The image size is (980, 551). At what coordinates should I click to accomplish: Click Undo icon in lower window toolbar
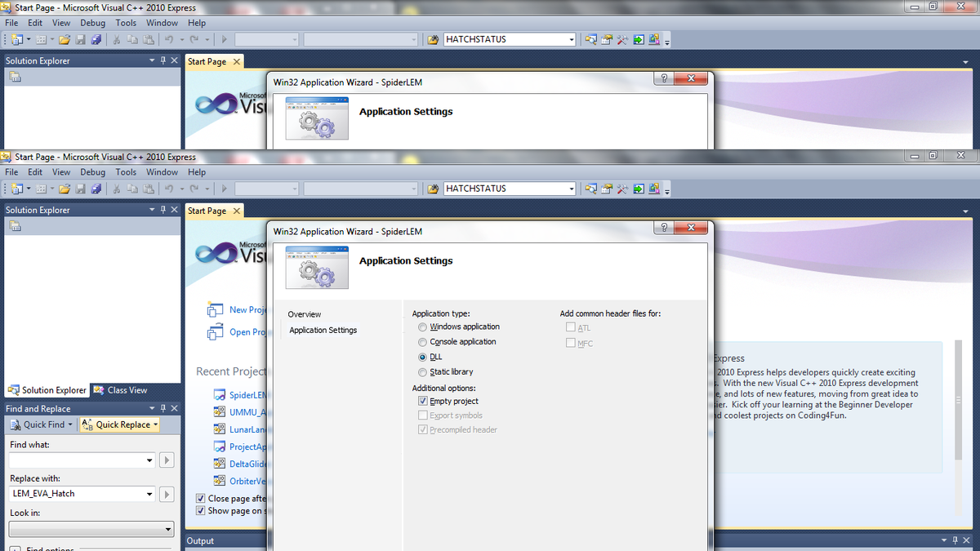point(168,189)
